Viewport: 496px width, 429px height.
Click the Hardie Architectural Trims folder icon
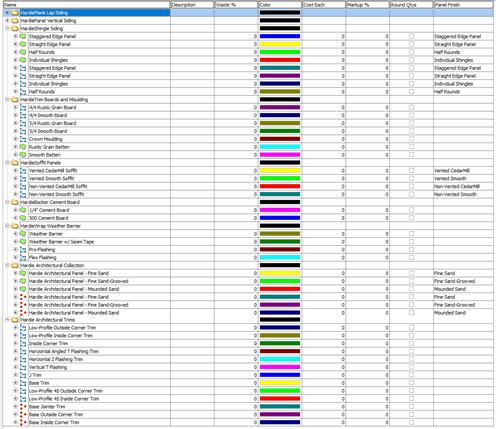(x=15, y=320)
